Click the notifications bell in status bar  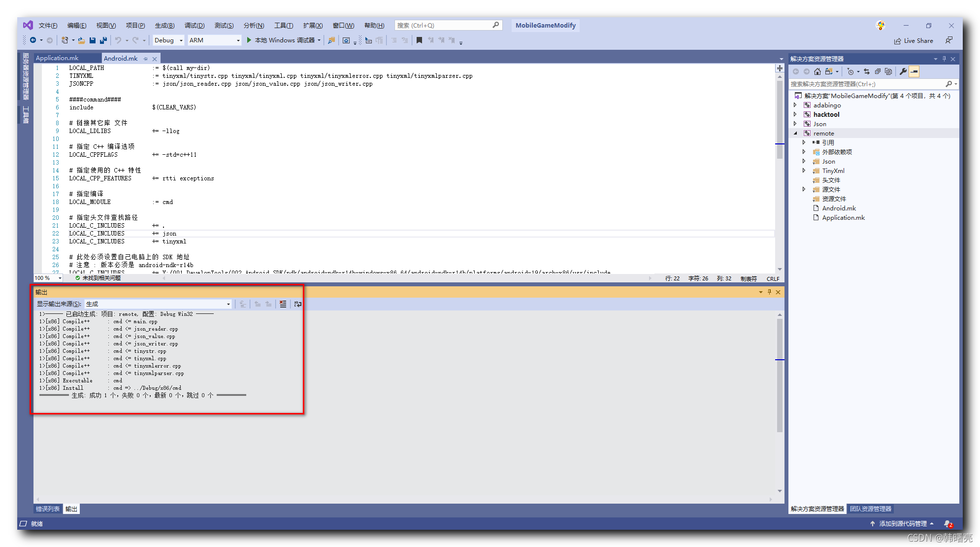(947, 524)
